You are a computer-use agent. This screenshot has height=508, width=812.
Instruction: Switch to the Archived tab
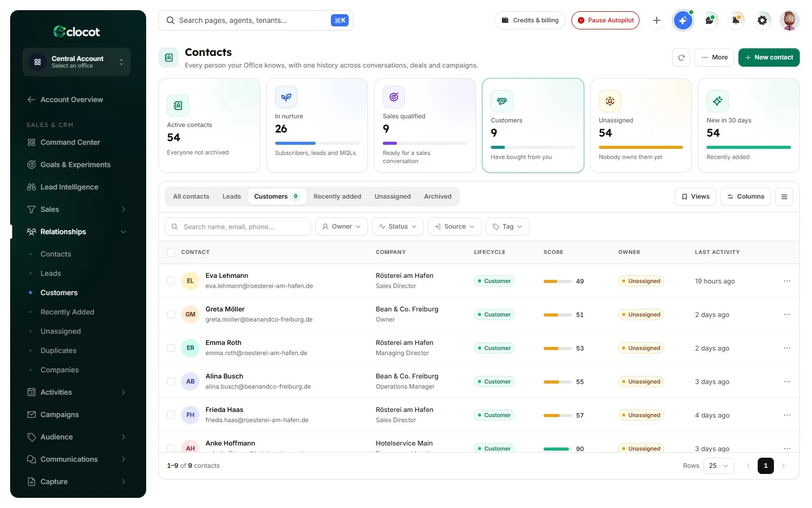pyautogui.click(x=438, y=197)
